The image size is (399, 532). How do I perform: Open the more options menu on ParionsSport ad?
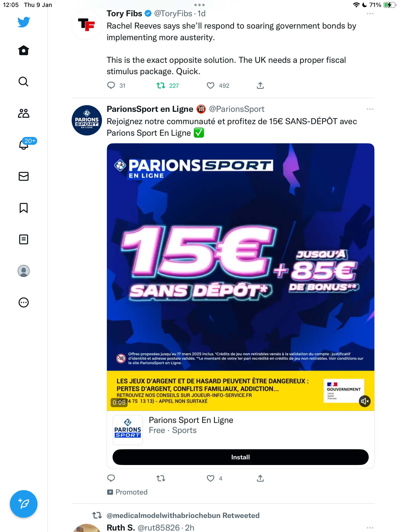[370, 109]
